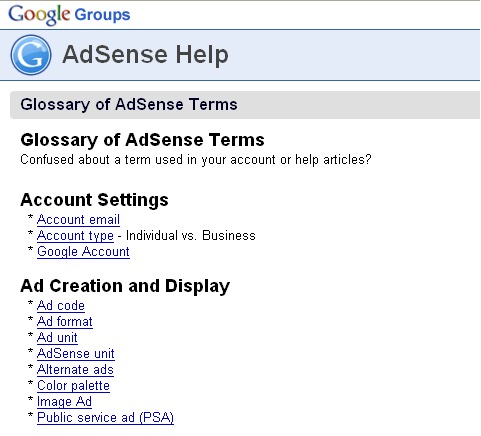This screenshot has width=481, height=436.
Task: Click the colorful Google logo
Action: [x=39, y=15]
